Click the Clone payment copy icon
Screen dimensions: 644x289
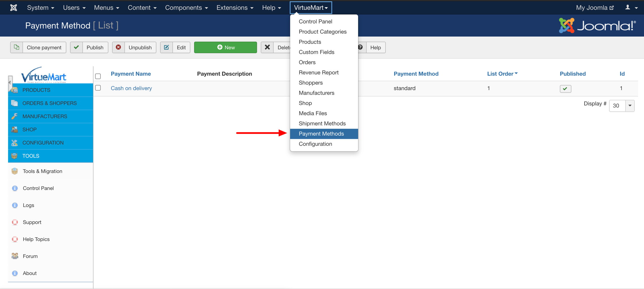(x=17, y=47)
